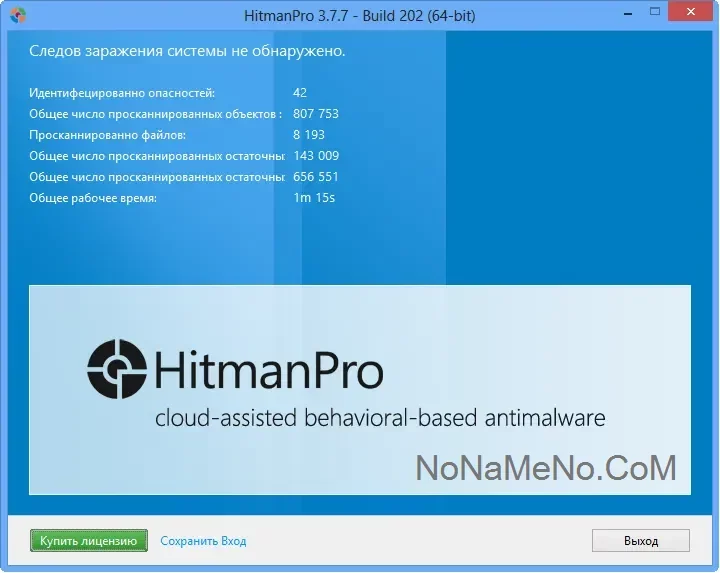Open the Сохранить Вход link
720x573 pixels.
[x=203, y=541]
